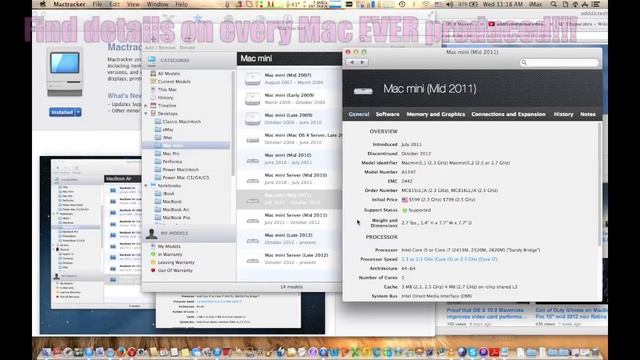
Task: Switch to the Software tab
Action: [387, 114]
